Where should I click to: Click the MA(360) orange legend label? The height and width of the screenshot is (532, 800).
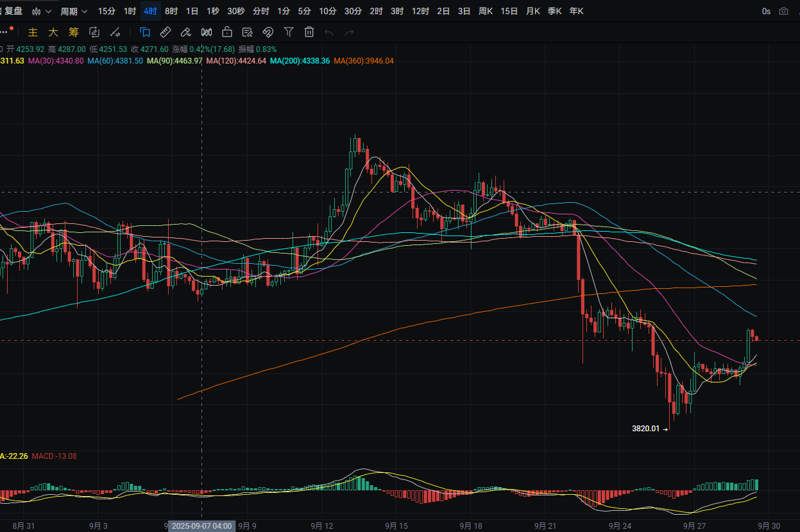pos(364,61)
